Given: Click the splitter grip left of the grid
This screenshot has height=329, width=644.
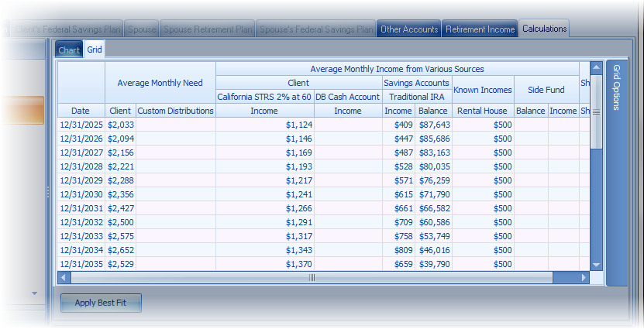Looking at the screenshot, I should tap(49, 191).
